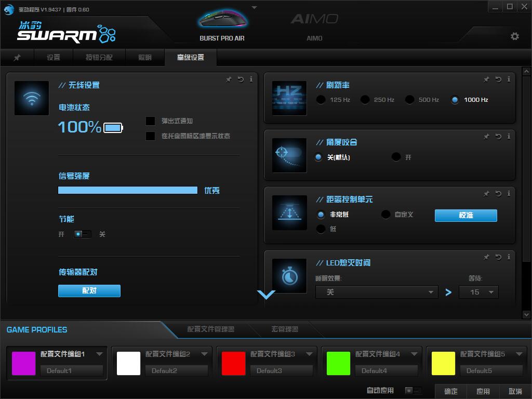The image size is (532, 399).
Task: Open the settings gear at top right
Action: (514, 36)
